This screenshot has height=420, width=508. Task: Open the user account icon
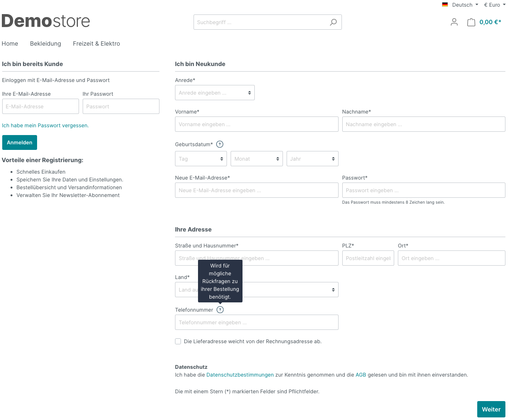click(454, 22)
